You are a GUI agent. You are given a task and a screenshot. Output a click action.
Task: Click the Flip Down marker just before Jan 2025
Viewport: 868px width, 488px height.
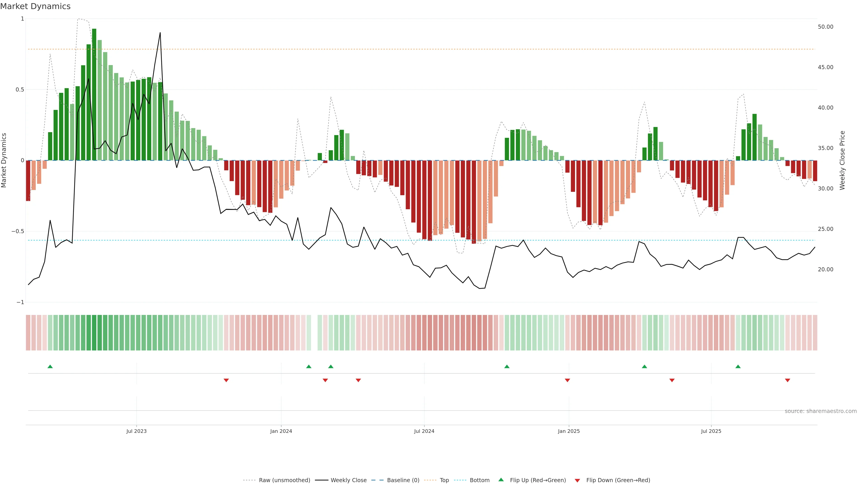[x=567, y=380]
